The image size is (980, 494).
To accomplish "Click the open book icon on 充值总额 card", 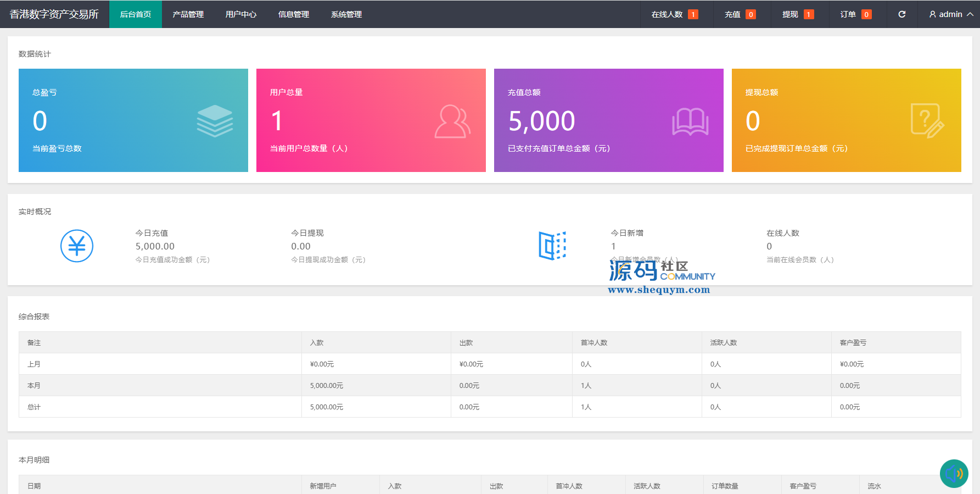I will click(x=690, y=121).
